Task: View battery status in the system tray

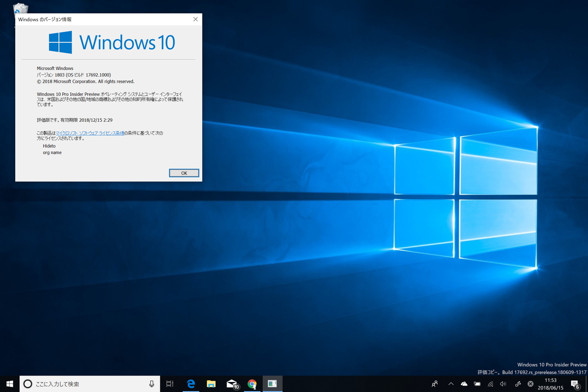Action: (x=477, y=384)
